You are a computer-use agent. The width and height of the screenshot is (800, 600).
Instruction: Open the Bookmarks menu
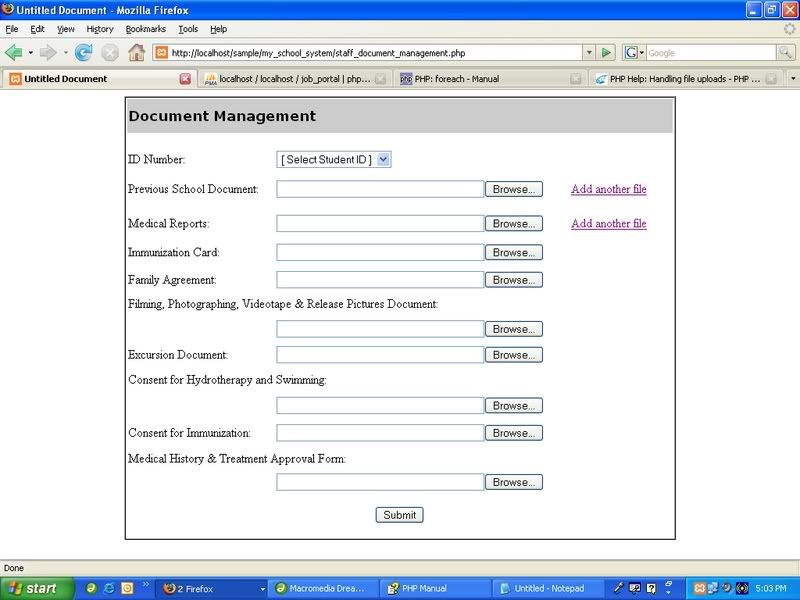(146, 29)
